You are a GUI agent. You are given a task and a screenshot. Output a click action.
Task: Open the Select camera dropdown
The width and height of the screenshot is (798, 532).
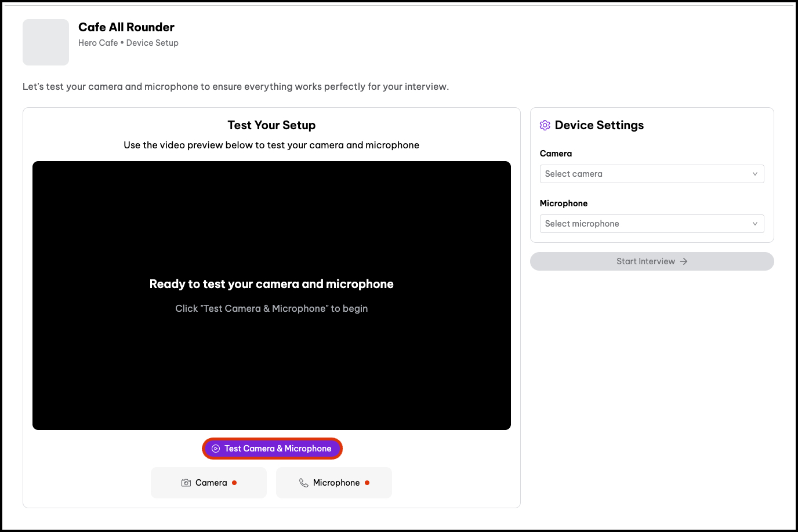coord(651,173)
